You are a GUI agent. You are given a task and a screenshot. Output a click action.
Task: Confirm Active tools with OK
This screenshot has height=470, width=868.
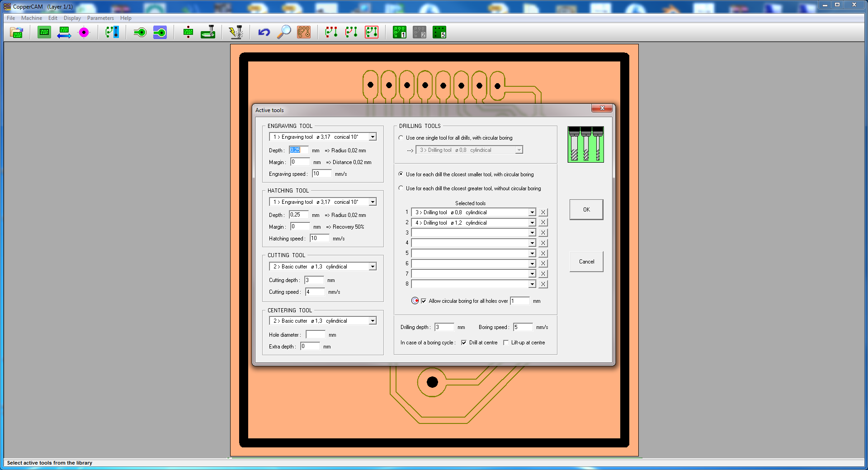pyautogui.click(x=586, y=210)
